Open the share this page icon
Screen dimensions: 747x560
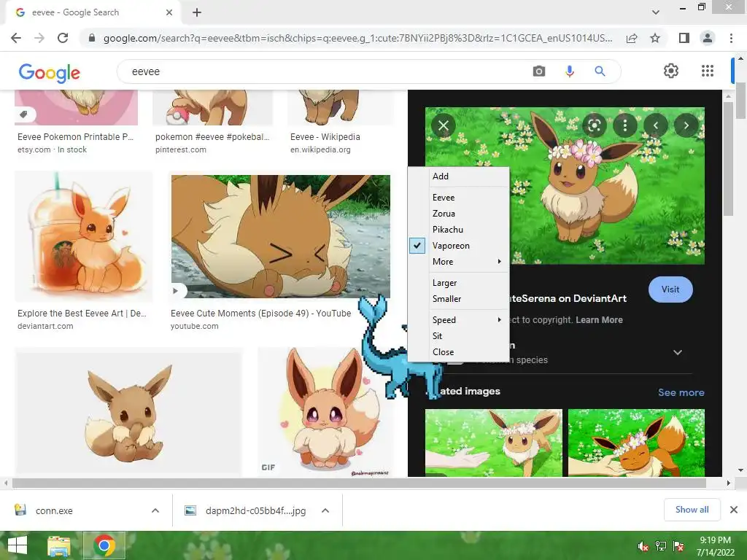point(632,38)
